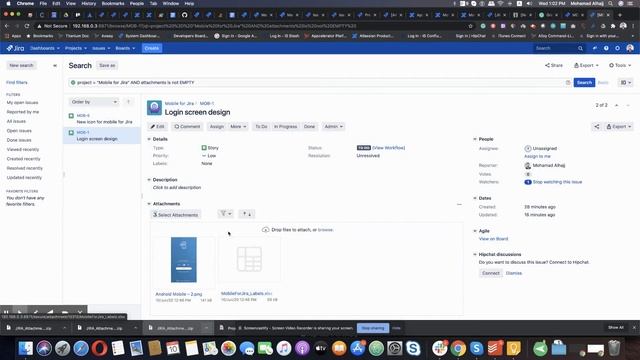Expand the Order by dropdown

tap(94, 102)
